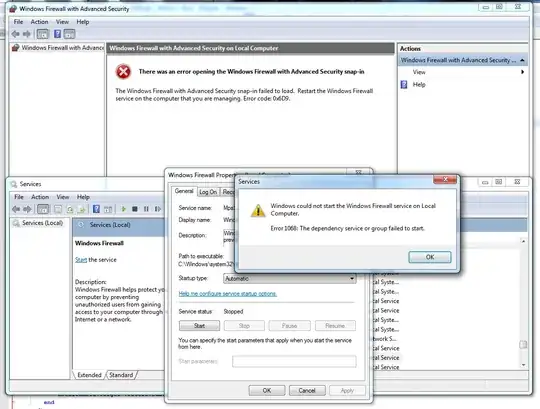Click the Help icon in Actions pane
The height and width of the screenshot is (409, 540).
(x=404, y=85)
